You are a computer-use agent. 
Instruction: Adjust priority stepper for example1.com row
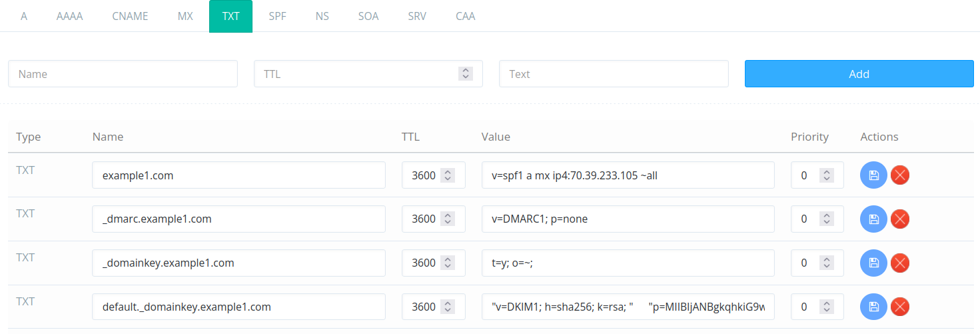click(827, 175)
